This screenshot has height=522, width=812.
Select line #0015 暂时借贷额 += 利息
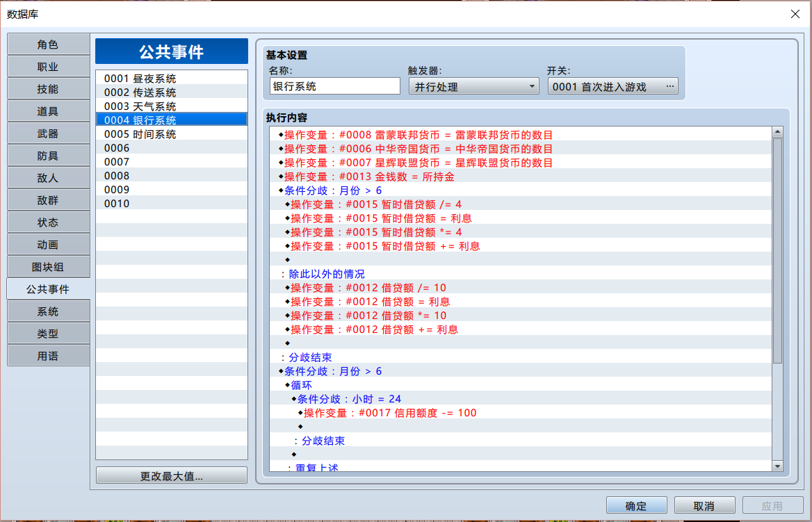click(521, 246)
